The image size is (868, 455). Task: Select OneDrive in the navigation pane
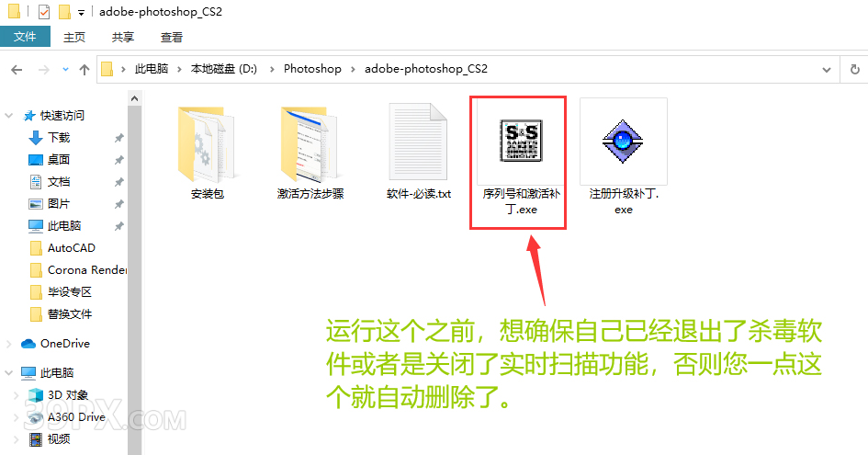tap(65, 344)
